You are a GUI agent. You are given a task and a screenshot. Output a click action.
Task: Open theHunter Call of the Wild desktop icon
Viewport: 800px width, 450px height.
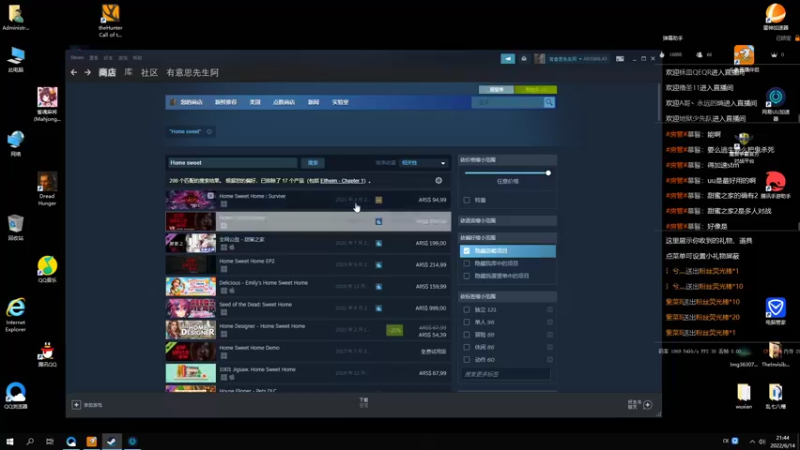[x=110, y=20]
